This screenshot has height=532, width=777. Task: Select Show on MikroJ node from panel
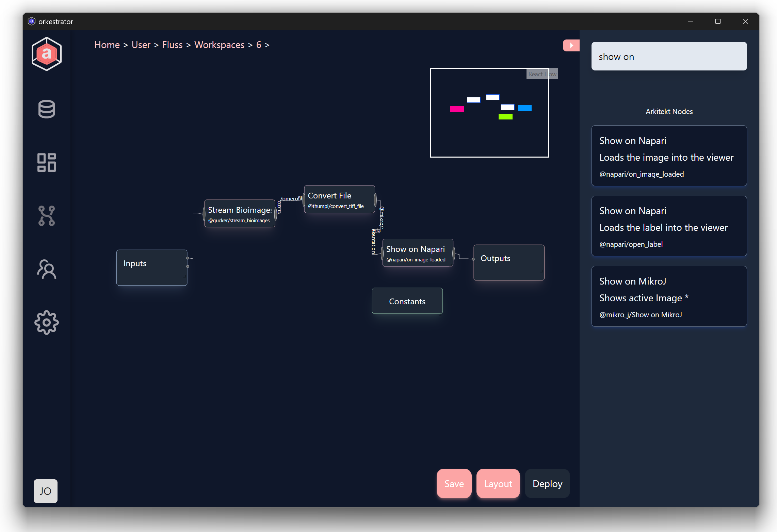coord(669,297)
